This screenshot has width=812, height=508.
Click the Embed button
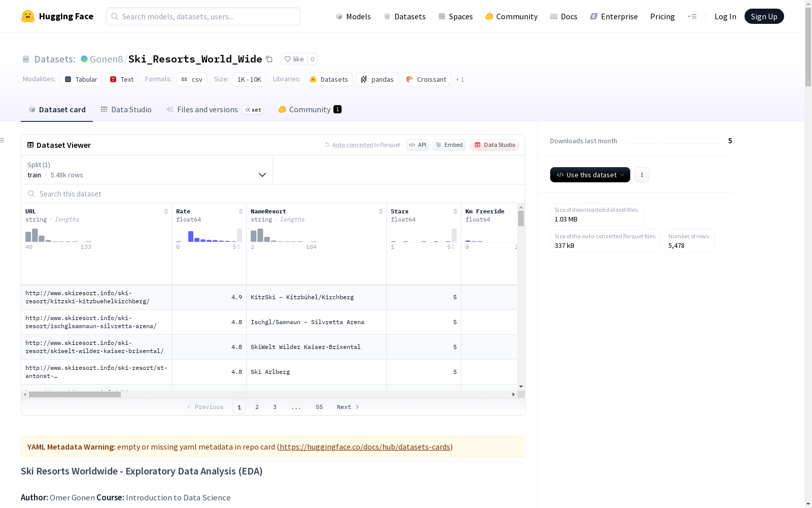449,145
